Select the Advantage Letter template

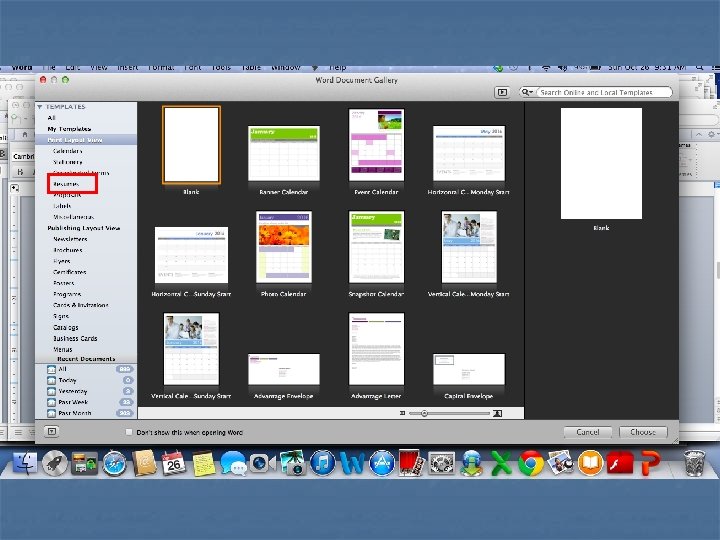tap(377, 349)
